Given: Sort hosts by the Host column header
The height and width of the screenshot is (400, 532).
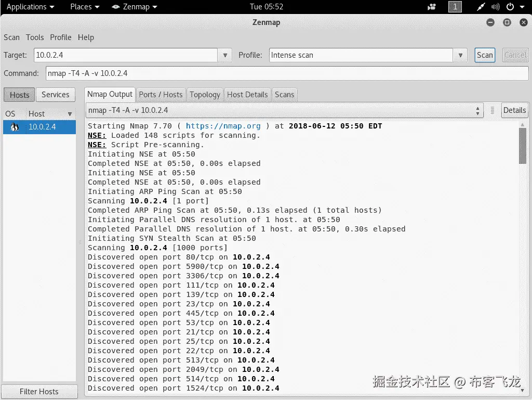Looking at the screenshot, I should (50, 114).
